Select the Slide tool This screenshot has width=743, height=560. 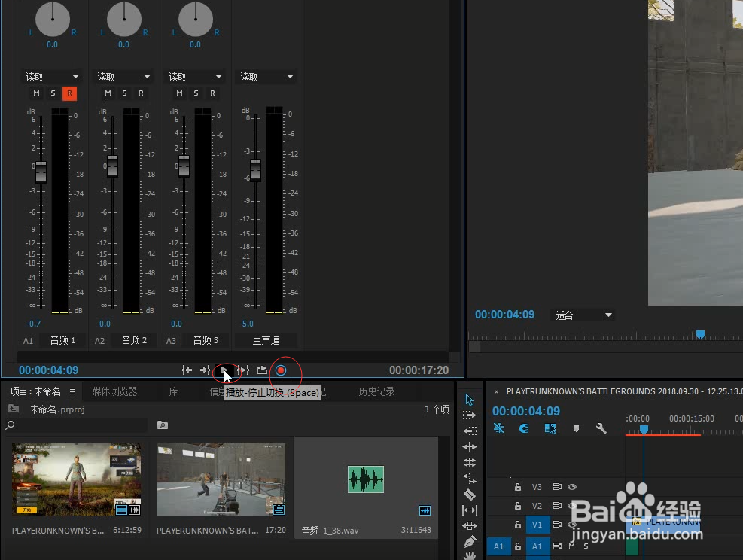tap(469, 526)
